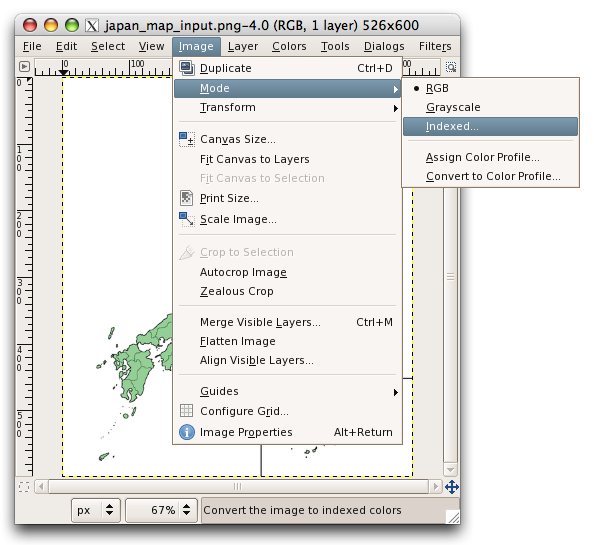Open the Tools menu

coord(335,46)
